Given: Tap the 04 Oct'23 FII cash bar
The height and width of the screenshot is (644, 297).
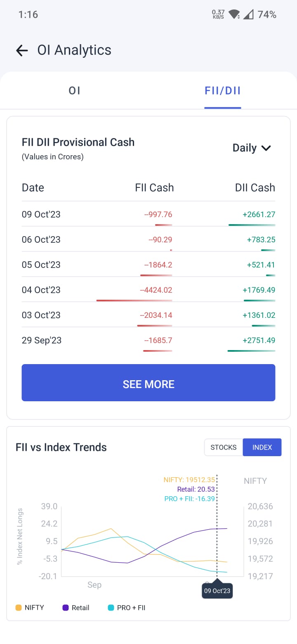Looking at the screenshot, I should (134, 301).
